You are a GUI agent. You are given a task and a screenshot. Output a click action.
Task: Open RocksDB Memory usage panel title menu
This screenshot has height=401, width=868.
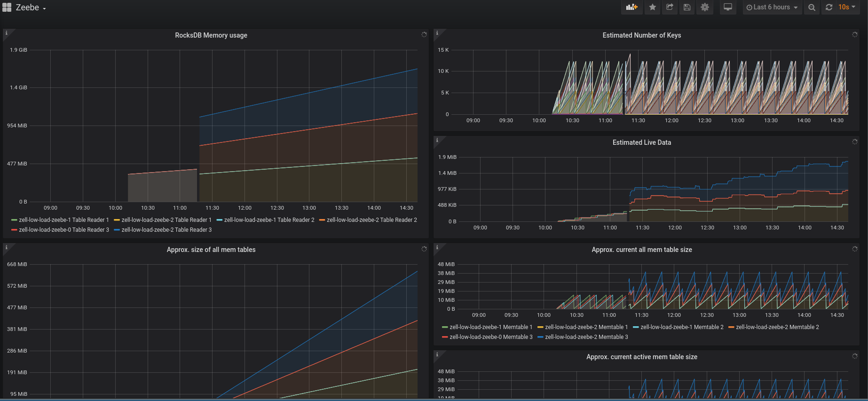211,35
